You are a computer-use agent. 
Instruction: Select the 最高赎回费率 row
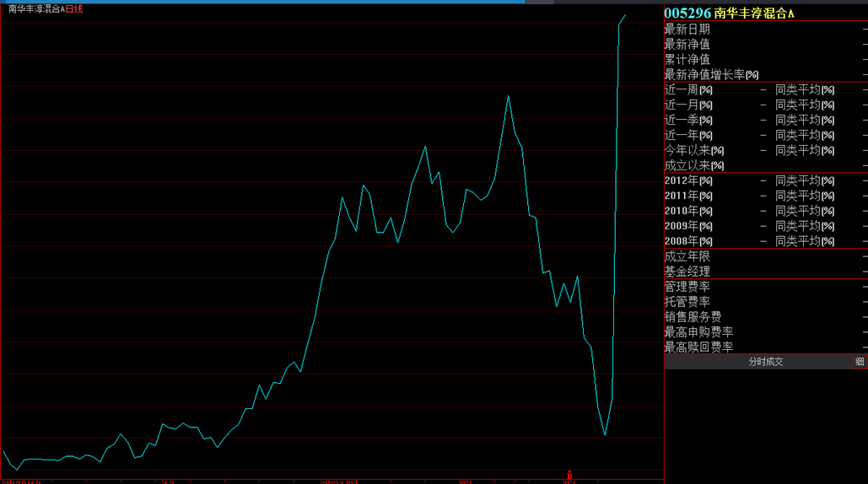click(766, 347)
